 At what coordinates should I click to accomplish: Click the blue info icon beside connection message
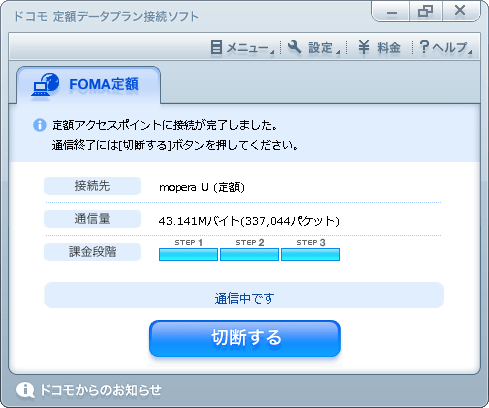click(x=40, y=125)
